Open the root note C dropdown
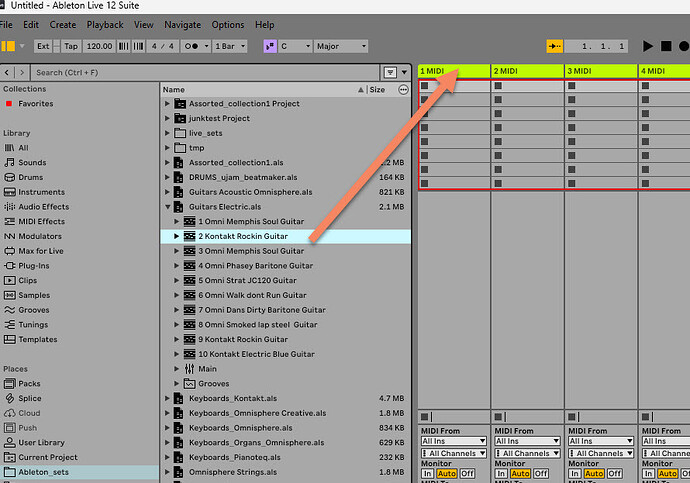The image size is (690, 483). [295, 46]
